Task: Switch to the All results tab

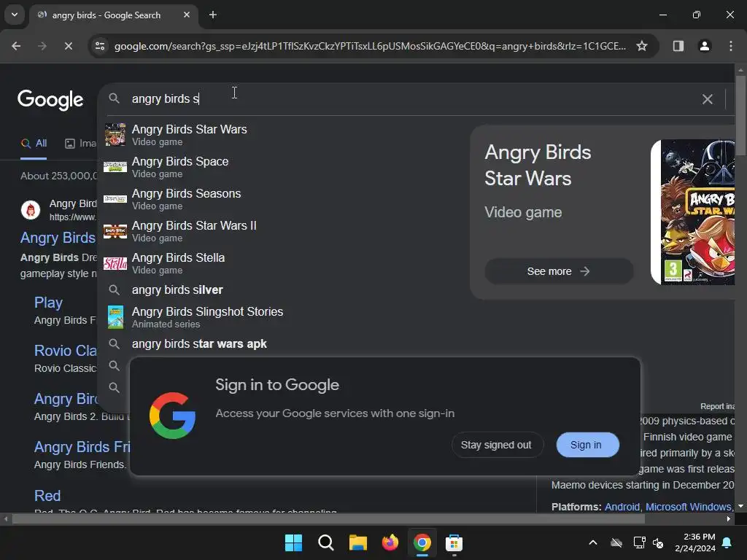Action: pyautogui.click(x=34, y=144)
